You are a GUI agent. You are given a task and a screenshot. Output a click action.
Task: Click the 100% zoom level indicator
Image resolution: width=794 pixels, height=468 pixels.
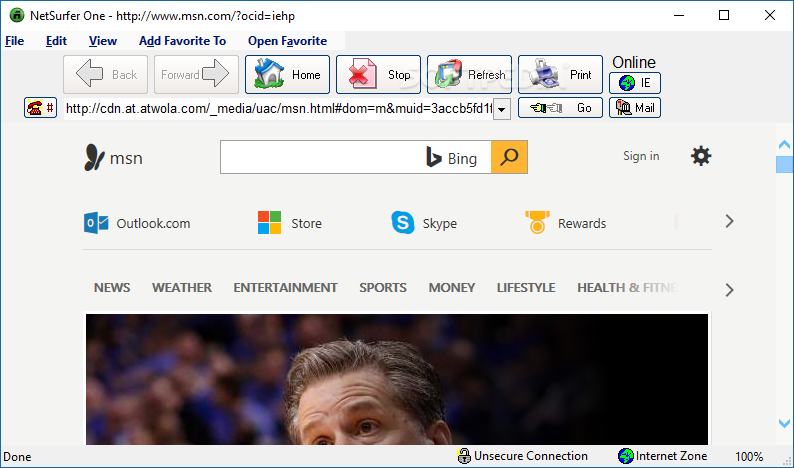(x=749, y=457)
